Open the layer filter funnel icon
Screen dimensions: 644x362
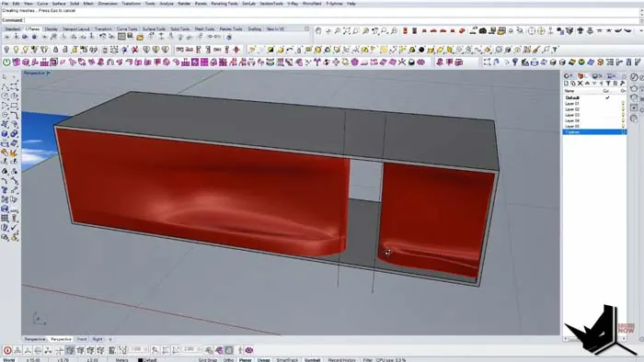[x=608, y=84]
